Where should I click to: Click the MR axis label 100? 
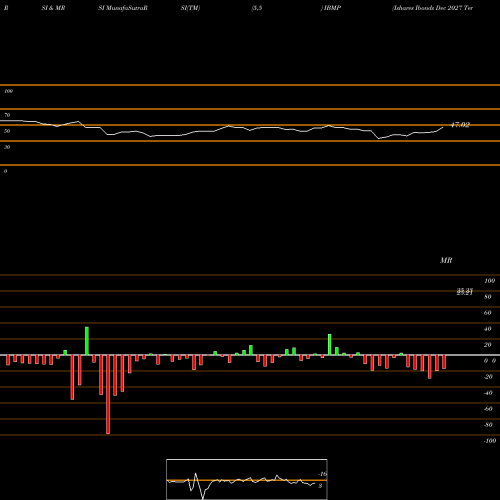tap(489, 281)
